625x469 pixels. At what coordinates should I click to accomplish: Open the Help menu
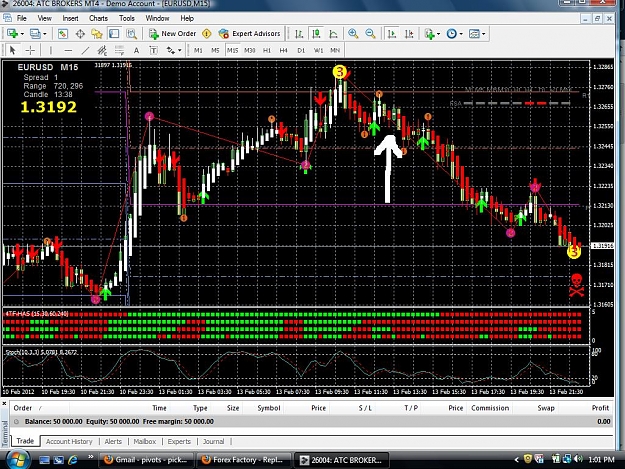(x=187, y=18)
